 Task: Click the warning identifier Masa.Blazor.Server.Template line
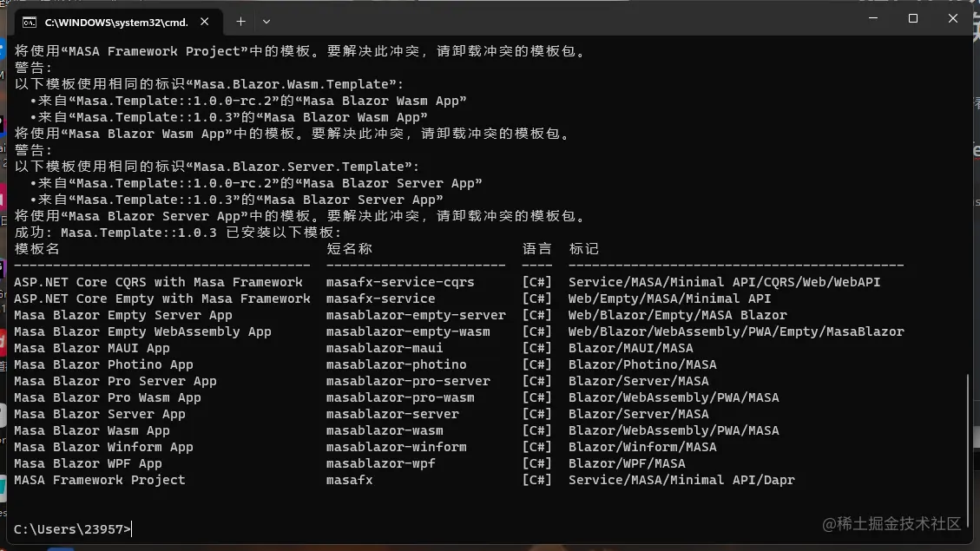(x=217, y=167)
